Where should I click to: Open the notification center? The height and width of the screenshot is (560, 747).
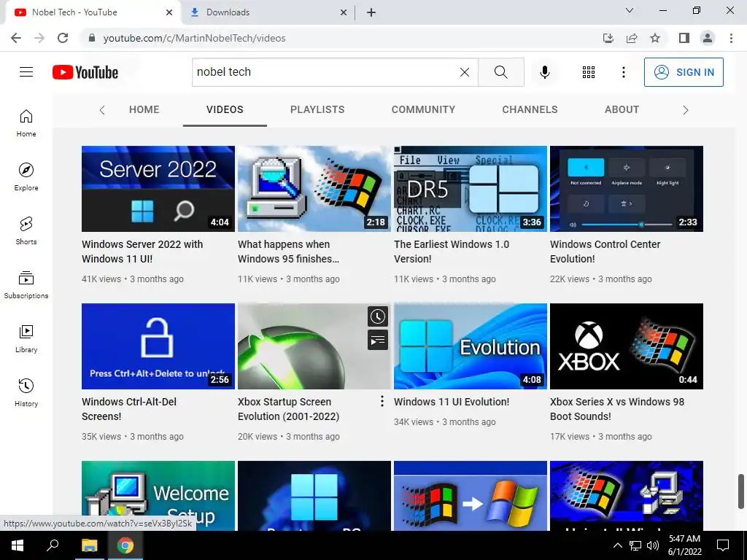pyautogui.click(x=723, y=545)
